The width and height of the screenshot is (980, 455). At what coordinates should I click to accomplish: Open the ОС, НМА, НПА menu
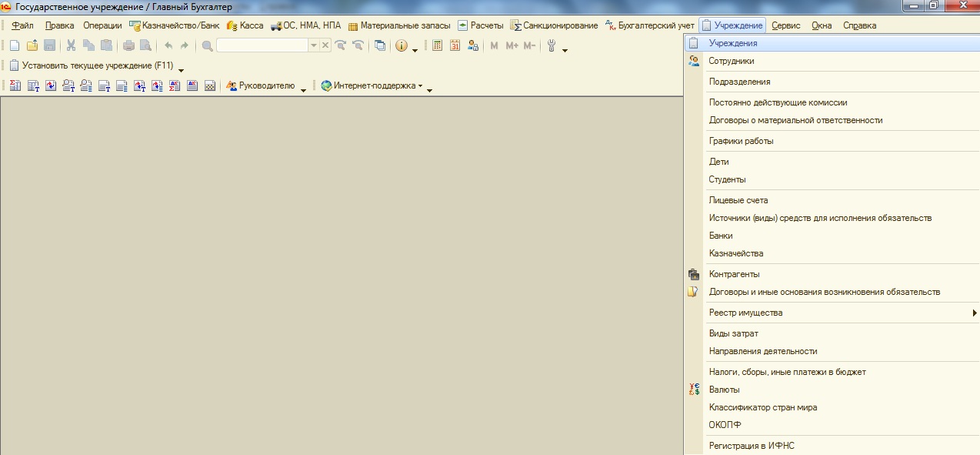[x=305, y=25]
